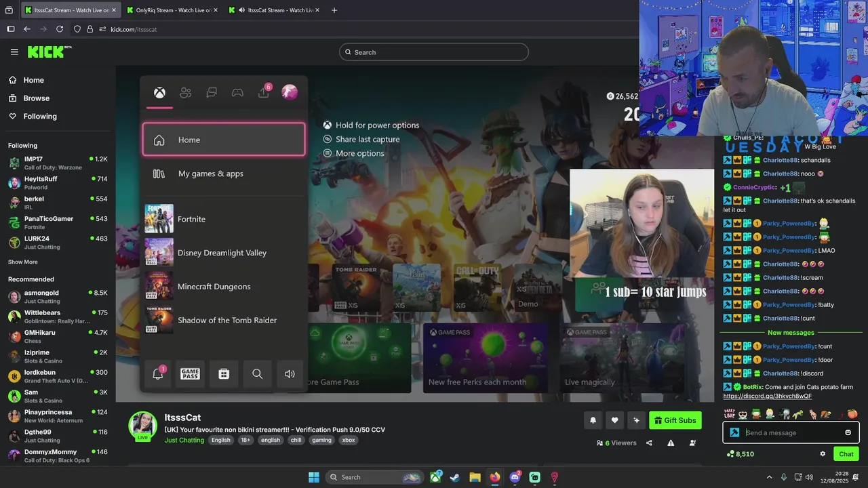Open recommended channel lordkebun
The width and height of the screenshot is (868, 488).
pyautogui.click(x=58, y=375)
